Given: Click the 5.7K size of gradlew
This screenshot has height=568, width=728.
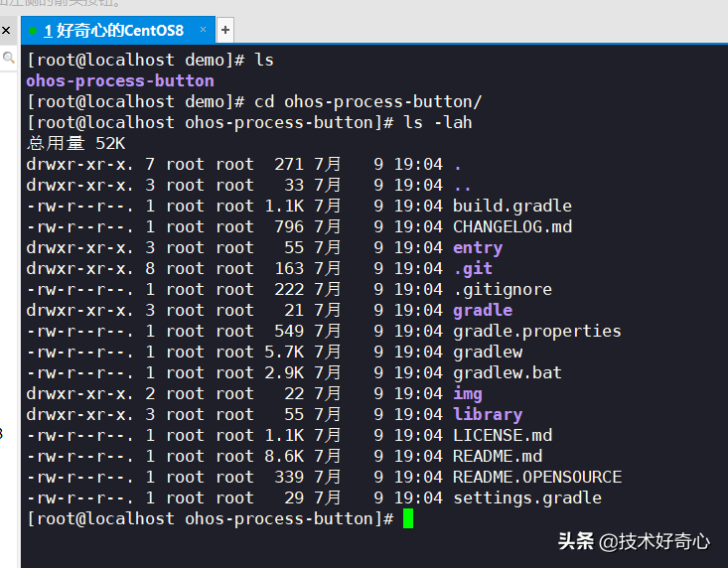Looking at the screenshot, I should point(284,353).
